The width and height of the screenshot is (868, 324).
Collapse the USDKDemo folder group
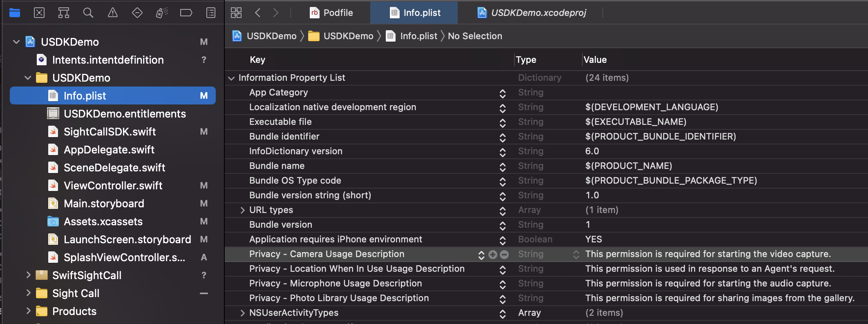click(28, 78)
